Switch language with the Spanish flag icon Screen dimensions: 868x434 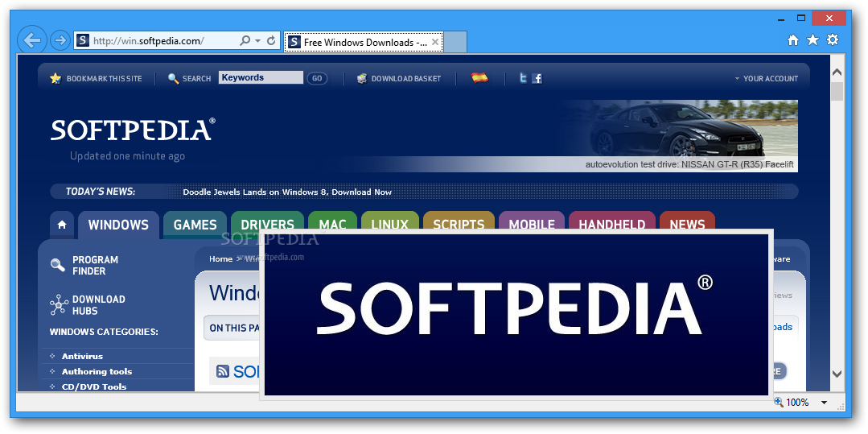[480, 77]
